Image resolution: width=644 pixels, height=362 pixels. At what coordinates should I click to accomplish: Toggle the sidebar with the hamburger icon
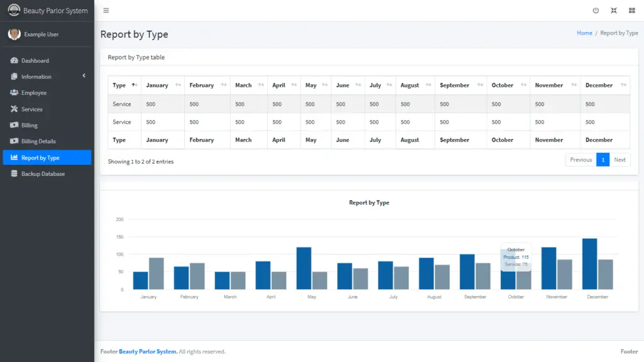pyautogui.click(x=106, y=10)
